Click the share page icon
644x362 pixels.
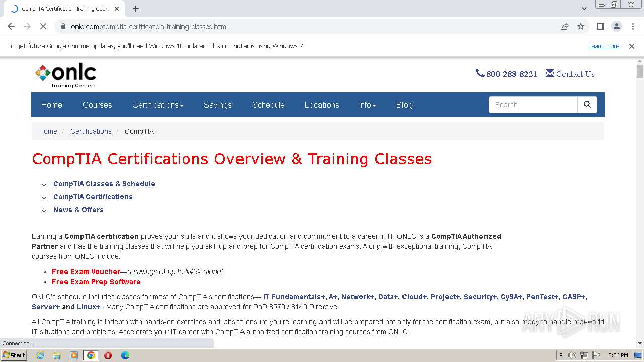tap(565, 26)
